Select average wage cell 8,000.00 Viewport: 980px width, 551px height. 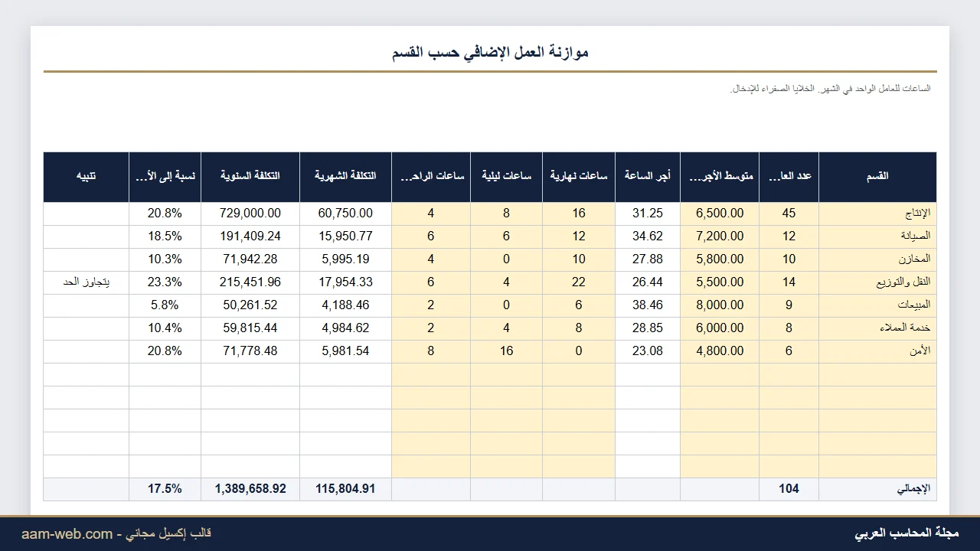tap(720, 305)
